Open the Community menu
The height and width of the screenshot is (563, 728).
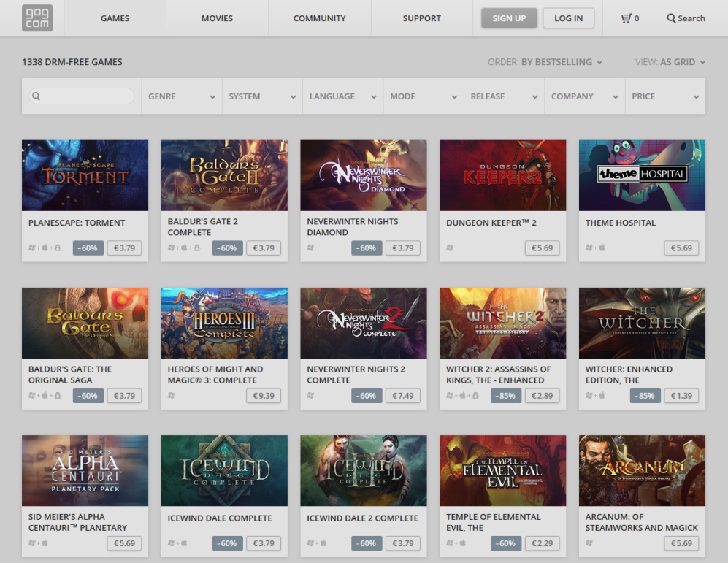[x=319, y=18]
